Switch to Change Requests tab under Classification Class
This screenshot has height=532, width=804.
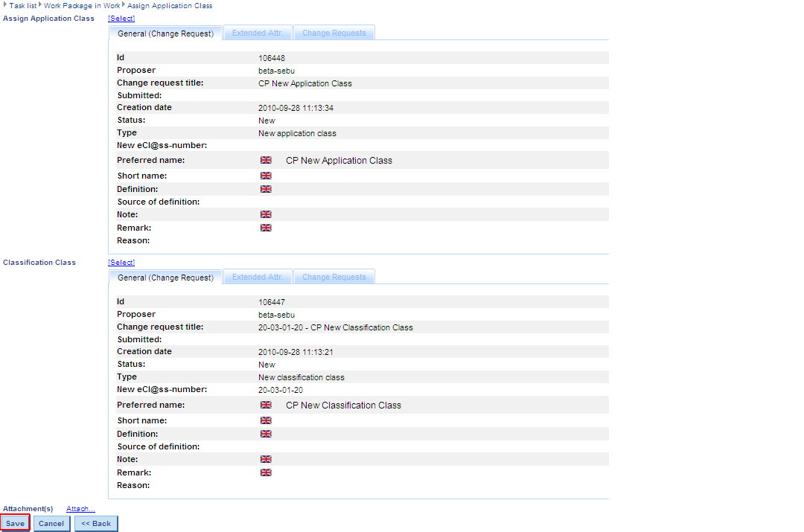(x=334, y=277)
